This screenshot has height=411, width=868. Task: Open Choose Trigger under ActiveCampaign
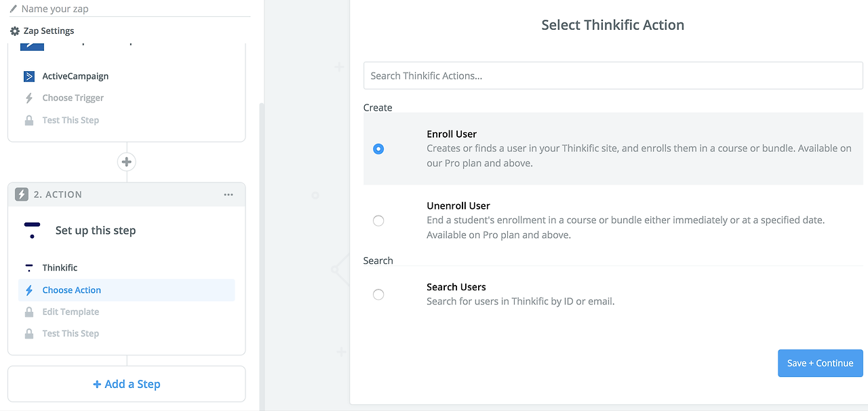(73, 98)
